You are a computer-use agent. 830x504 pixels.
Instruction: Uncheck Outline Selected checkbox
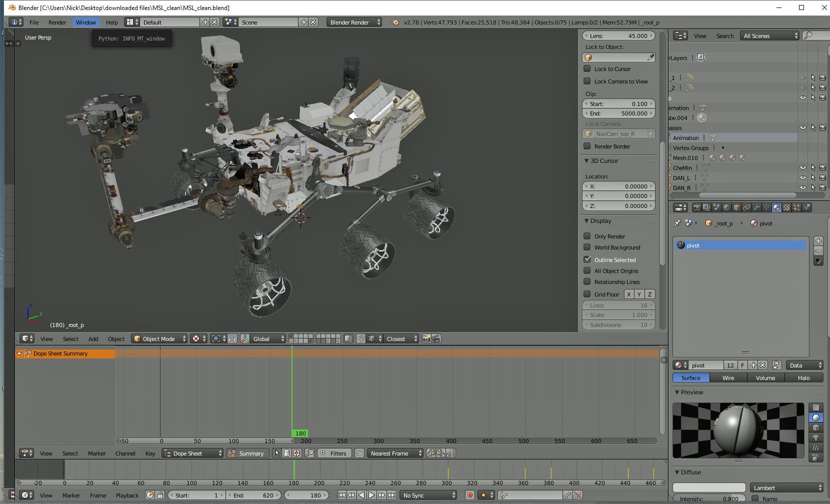pos(587,259)
